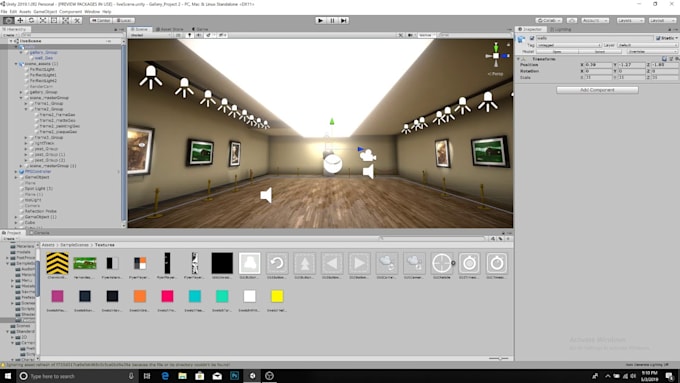Toggle scene lighting in the Scene toolbar
The image size is (680, 383).
click(x=190, y=35)
